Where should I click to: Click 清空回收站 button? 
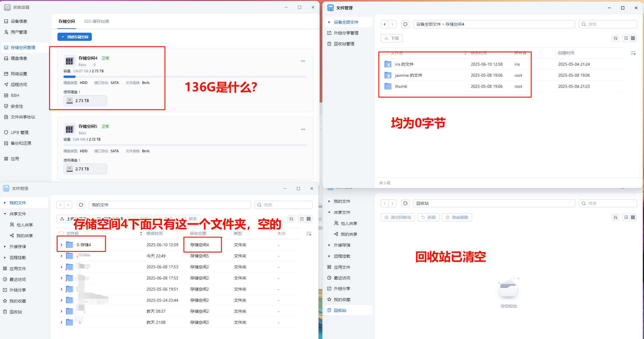click(x=398, y=217)
